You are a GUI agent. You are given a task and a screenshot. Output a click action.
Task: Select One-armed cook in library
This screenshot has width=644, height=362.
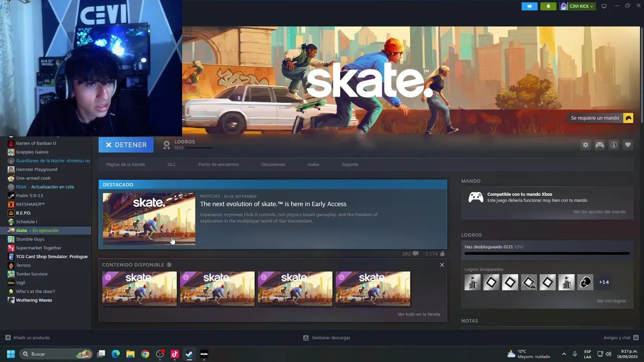click(33, 178)
